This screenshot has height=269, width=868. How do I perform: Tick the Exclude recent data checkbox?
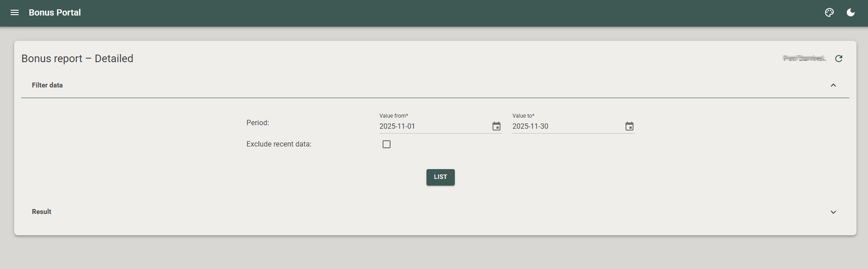coord(387,144)
